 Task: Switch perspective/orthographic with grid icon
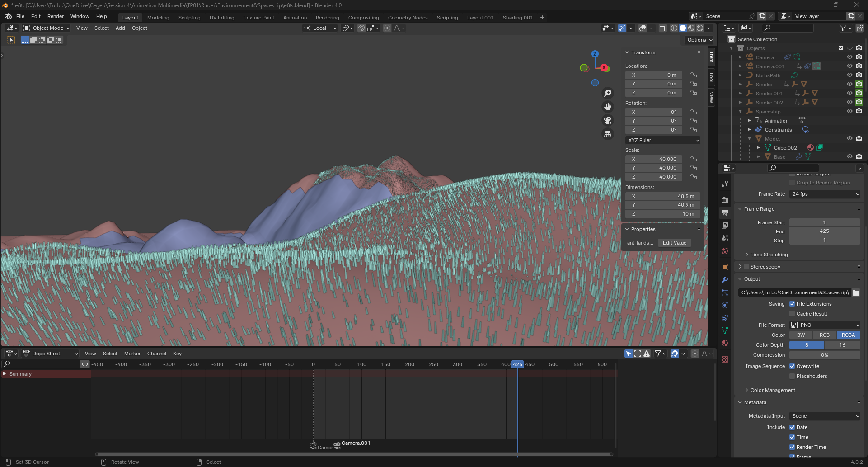pyautogui.click(x=608, y=134)
